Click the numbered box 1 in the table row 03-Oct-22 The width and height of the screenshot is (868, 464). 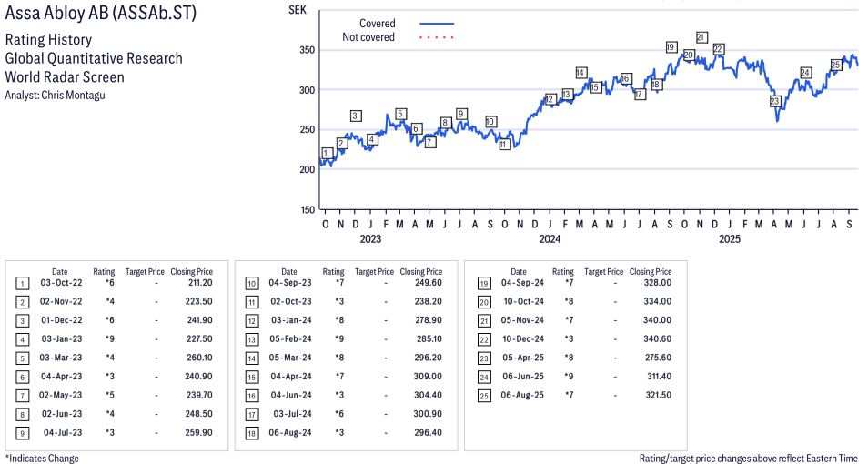coord(22,283)
